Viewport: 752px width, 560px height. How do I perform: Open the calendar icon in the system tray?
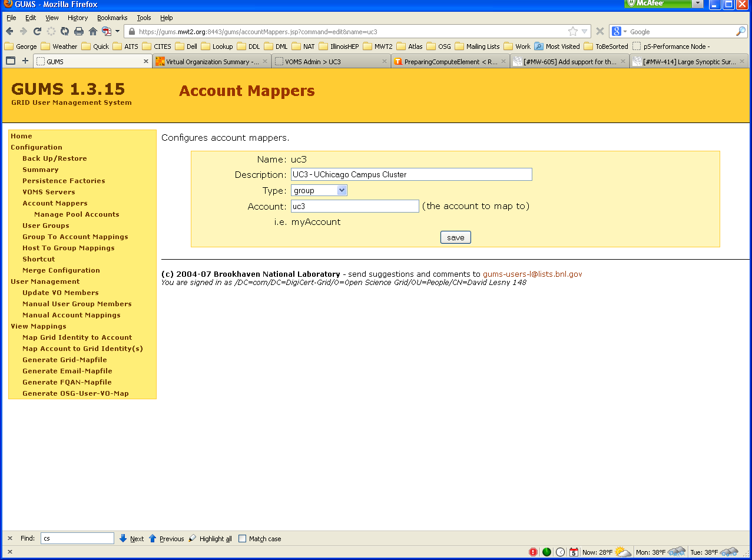[x=574, y=551]
